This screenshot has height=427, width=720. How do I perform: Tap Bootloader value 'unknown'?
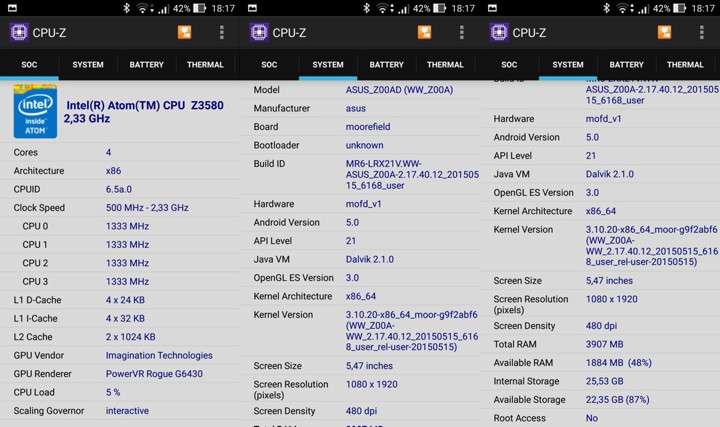[x=364, y=145]
